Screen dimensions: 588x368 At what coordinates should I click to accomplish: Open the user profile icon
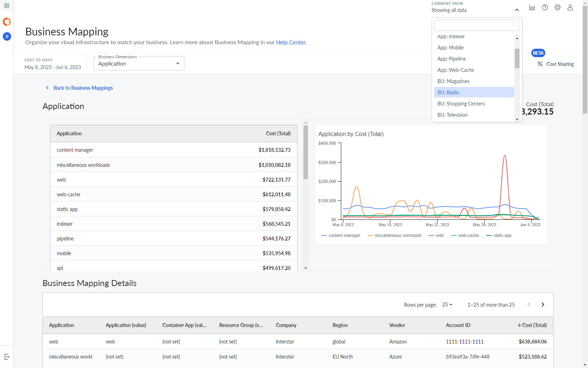pos(570,7)
